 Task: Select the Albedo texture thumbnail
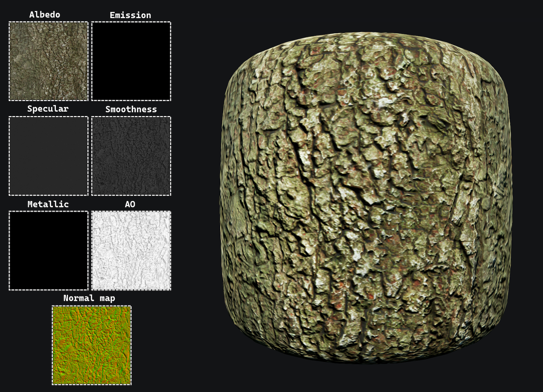coord(48,61)
